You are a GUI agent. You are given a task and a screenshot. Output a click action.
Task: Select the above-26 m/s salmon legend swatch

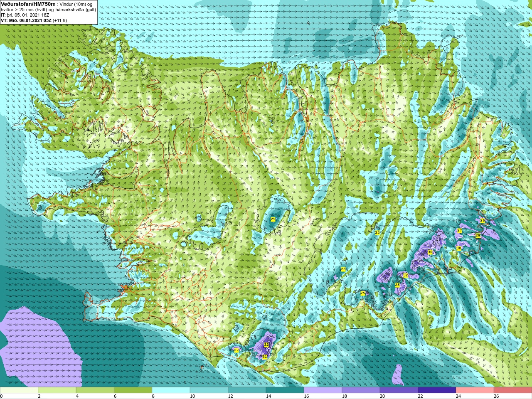[x=513, y=390]
